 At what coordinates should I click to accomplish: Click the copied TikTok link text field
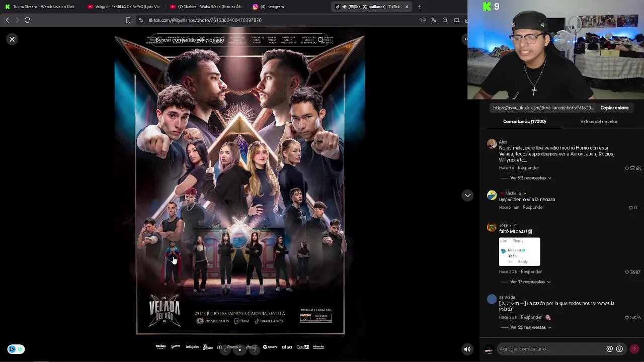click(543, 108)
